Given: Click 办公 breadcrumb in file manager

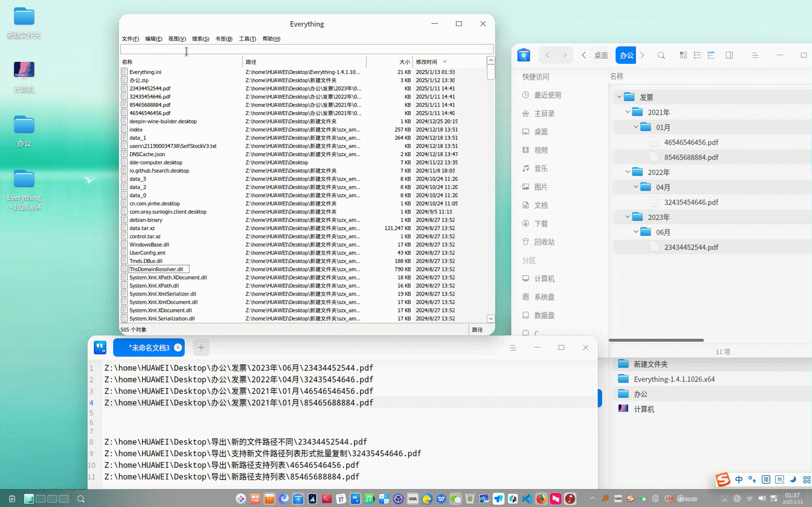Looking at the screenshot, I should [626, 55].
